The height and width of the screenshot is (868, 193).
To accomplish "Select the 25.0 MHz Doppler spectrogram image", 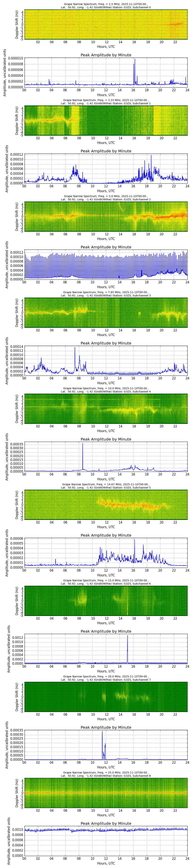I will pos(106,793).
